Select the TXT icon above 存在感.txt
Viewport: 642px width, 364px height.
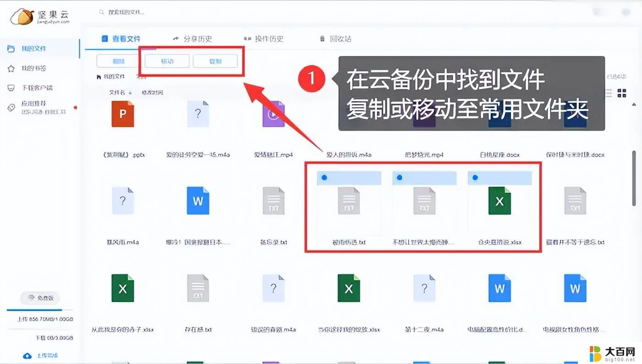[x=198, y=288]
